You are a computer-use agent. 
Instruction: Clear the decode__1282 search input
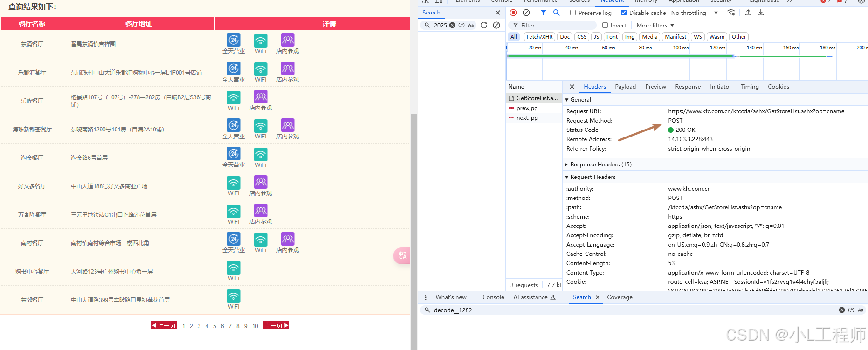[x=842, y=310]
